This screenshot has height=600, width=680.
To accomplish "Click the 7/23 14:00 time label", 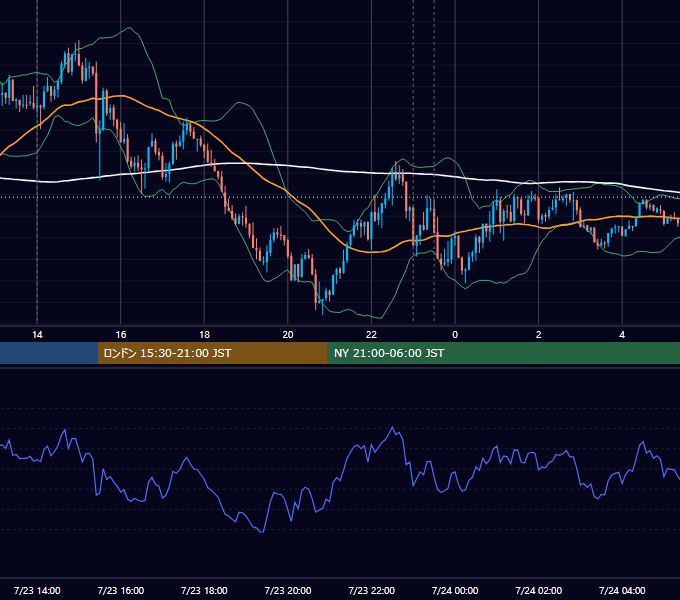I will click(x=37, y=590).
